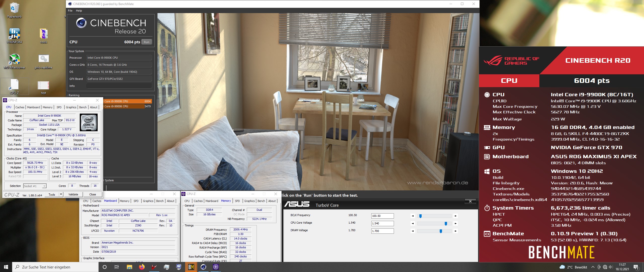Open the tools folder on the desktop
This screenshot has height=272, width=644.
(x=44, y=36)
